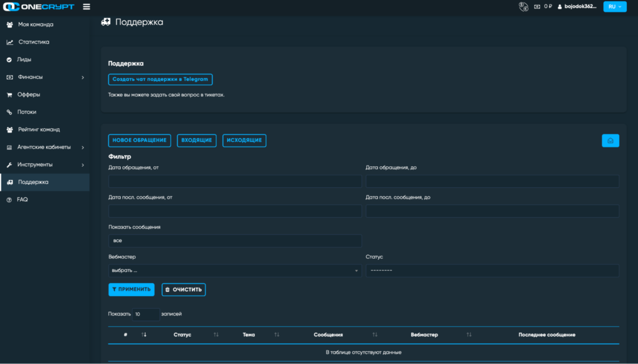Open the currency exchange icon in header
638x364 pixels.
pyautogui.click(x=523, y=6)
